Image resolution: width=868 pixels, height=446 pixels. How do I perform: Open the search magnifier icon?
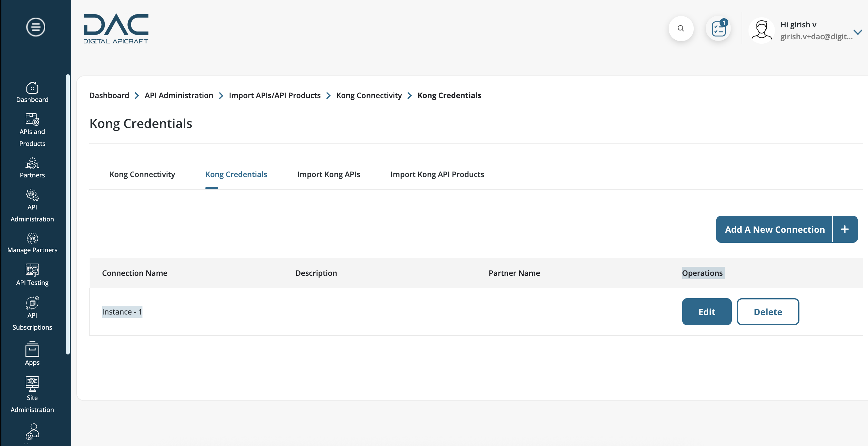(x=681, y=29)
